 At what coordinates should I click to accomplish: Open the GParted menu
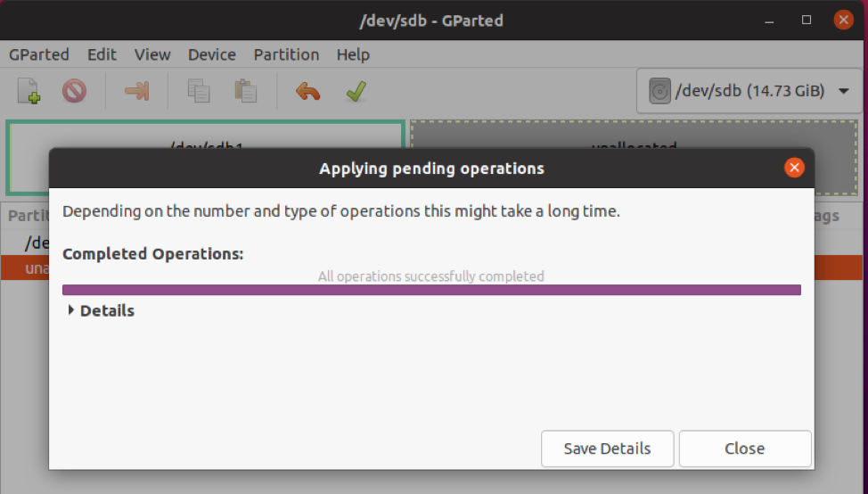tap(38, 54)
